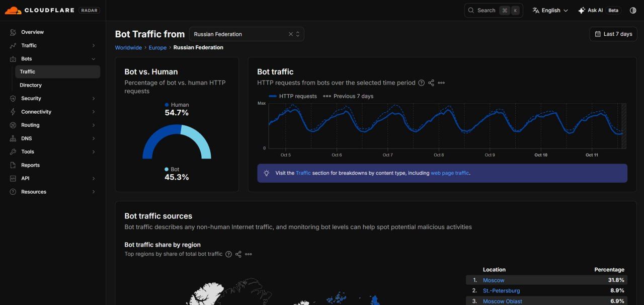Open the Moscow location link
Viewport: 644px width, 305px height.
[494, 280]
